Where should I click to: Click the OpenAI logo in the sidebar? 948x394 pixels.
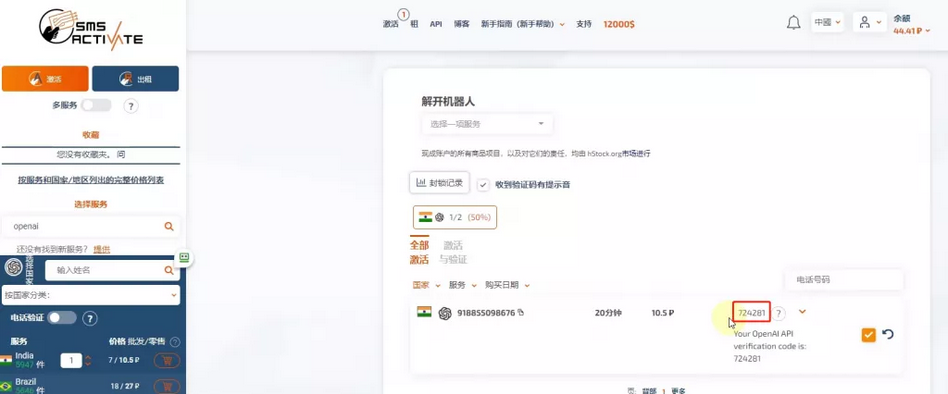[13, 267]
